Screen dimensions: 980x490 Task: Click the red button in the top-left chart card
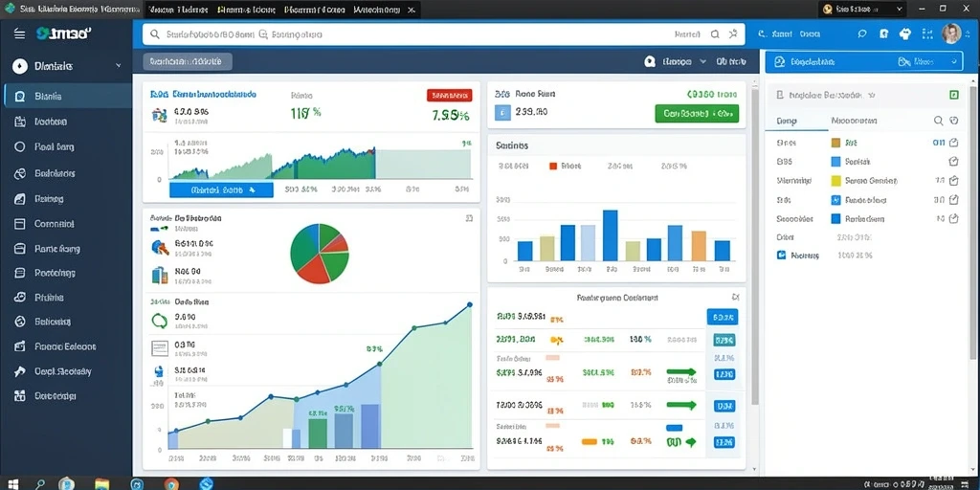(450, 95)
